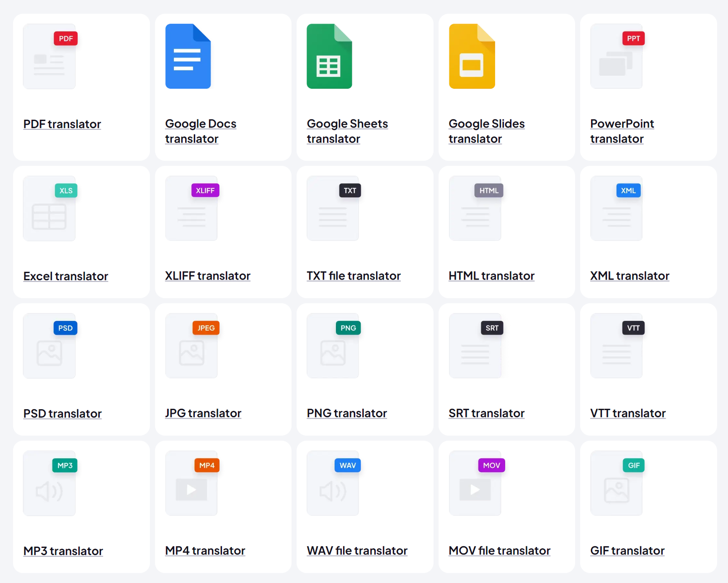Open the PowerPoint translator link

(x=622, y=131)
